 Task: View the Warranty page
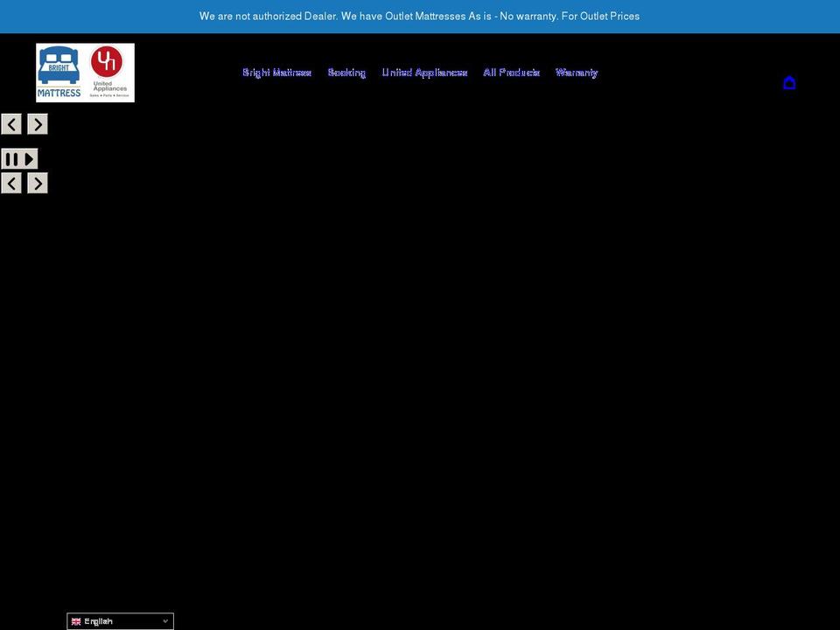(577, 70)
